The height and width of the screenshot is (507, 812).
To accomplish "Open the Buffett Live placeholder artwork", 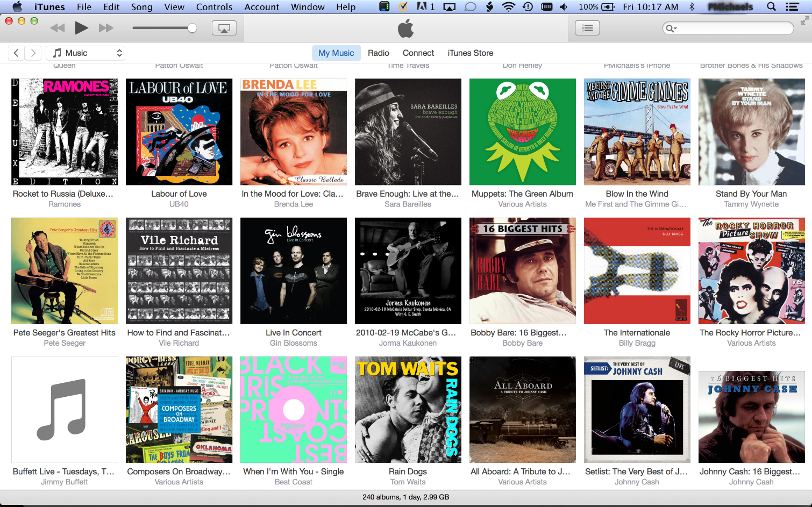I will coord(65,409).
